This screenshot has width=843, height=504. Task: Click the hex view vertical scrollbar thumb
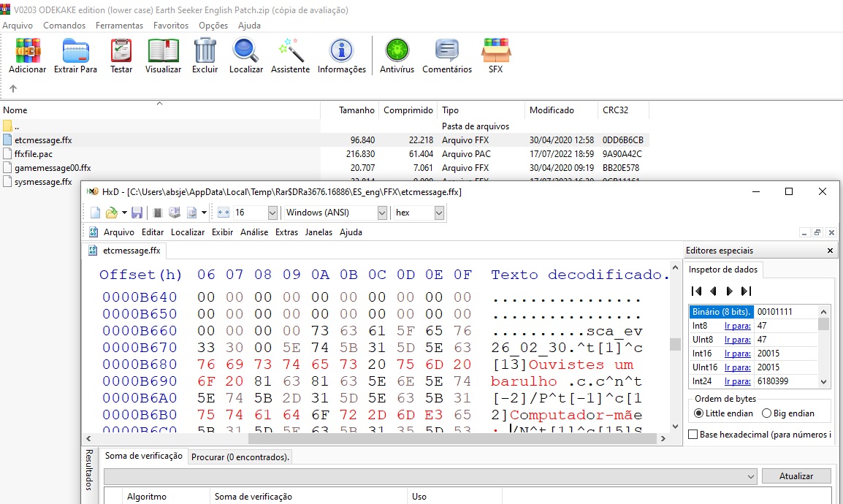(x=675, y=344)
